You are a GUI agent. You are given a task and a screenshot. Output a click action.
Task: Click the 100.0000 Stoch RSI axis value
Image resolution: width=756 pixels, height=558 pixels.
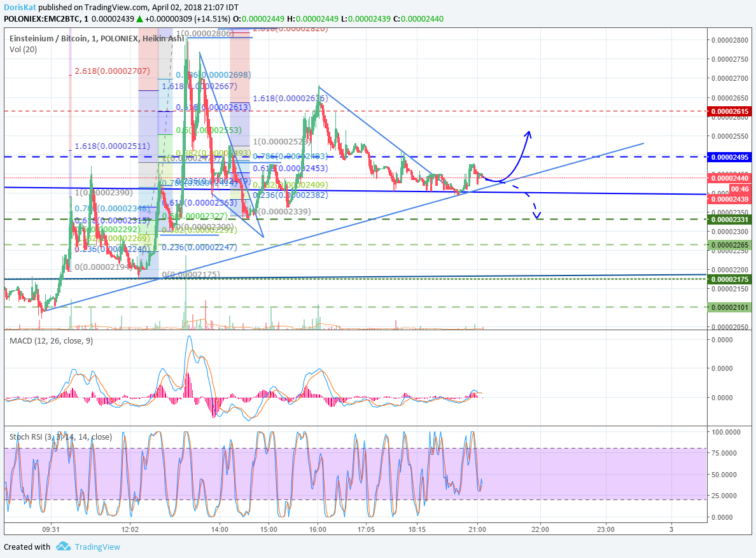(x=726, y=432)
